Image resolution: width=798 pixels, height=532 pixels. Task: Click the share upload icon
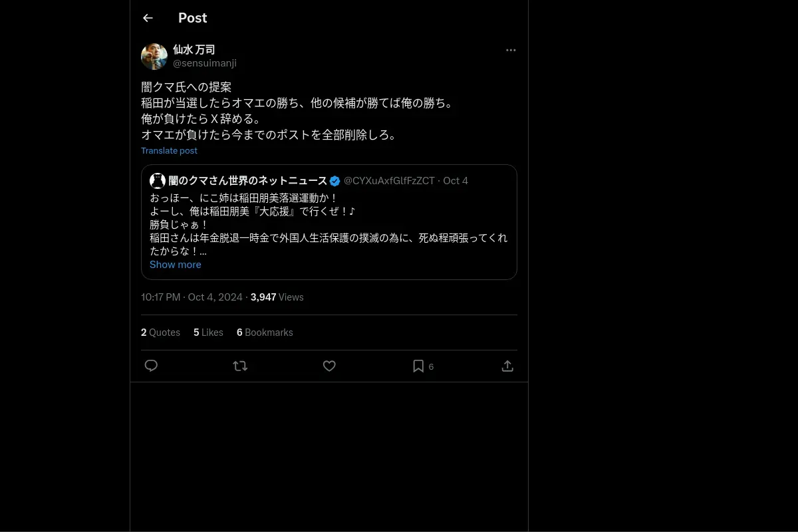[x=507, y=366]
